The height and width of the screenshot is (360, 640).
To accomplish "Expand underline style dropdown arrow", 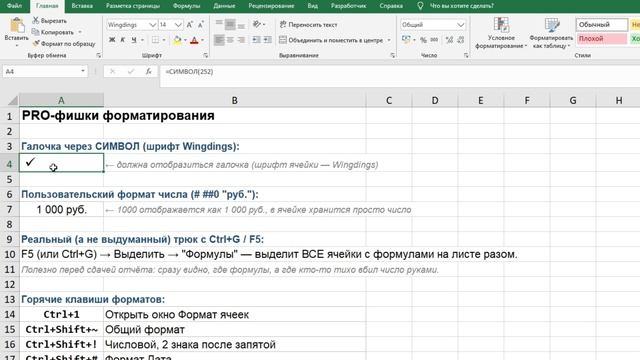I will point(142,40).
